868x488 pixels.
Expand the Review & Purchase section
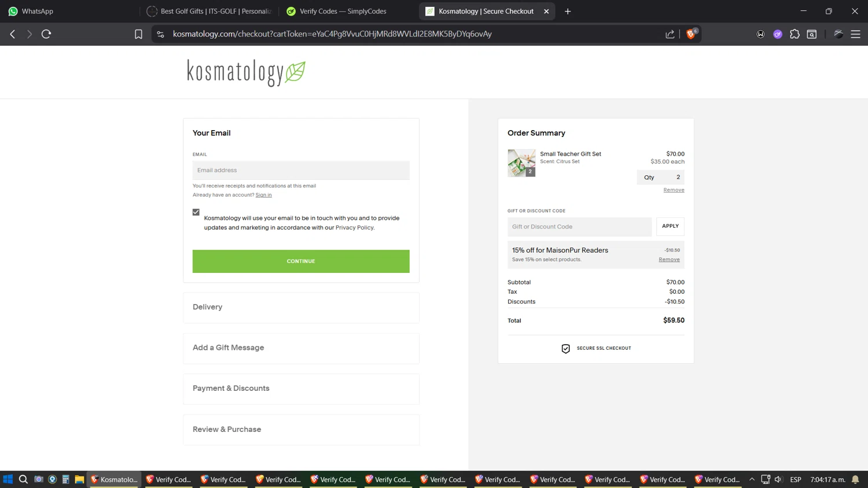[x=301, y=430]
